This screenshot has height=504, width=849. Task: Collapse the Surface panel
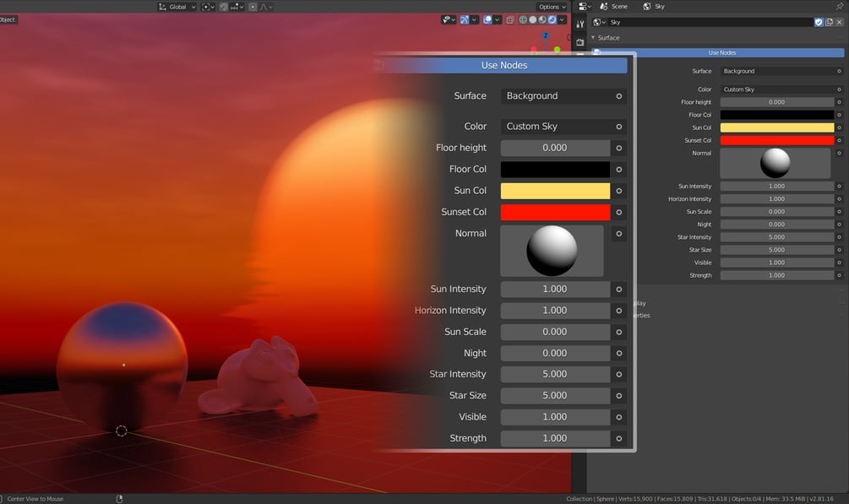[606, 38]
